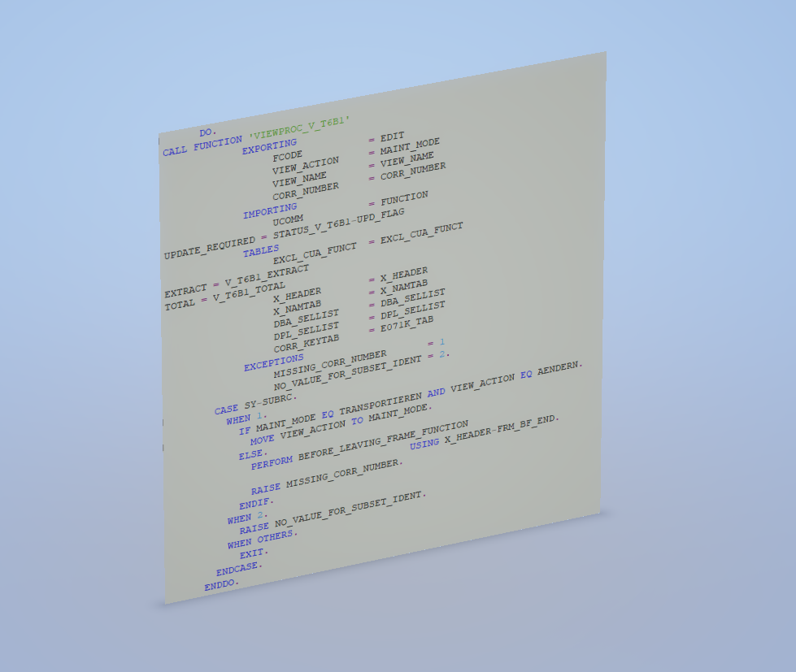Click the IF keyword before MAINT_MODE
This screenshot has width=796, height=672.
[245, 431]
